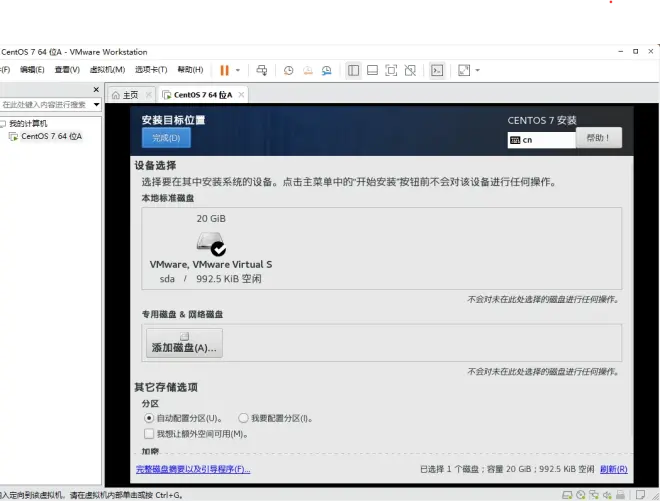Select the 我要配置分区(I) radio button

pos(243,418)
